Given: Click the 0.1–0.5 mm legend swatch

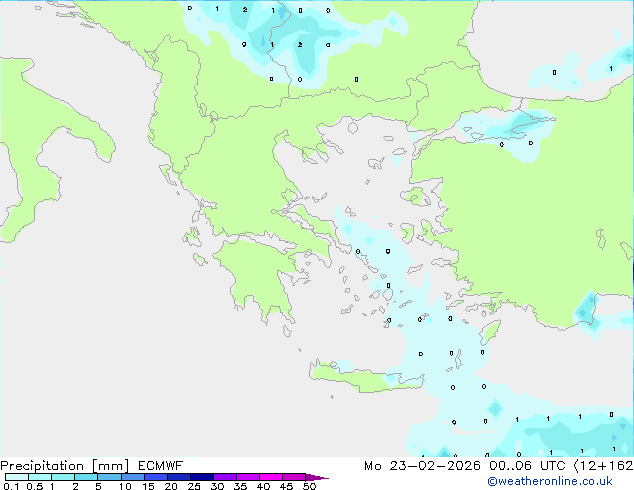Looking at the screenshot, I should 17,477.
